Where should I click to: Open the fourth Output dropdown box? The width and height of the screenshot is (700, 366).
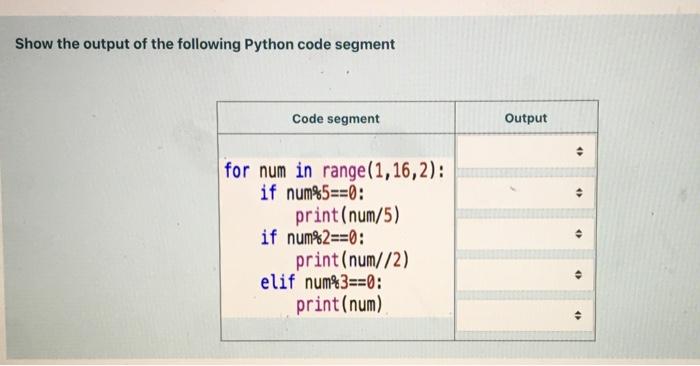pos(526,274)
